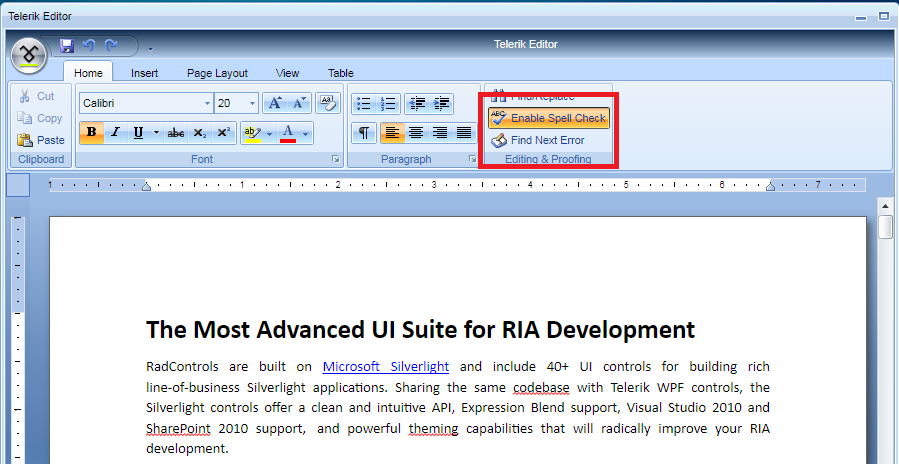The height and width of the screenshot is (464, 899).
Task: Click the vertical scrollbar thumb
Action: (885, 227)
